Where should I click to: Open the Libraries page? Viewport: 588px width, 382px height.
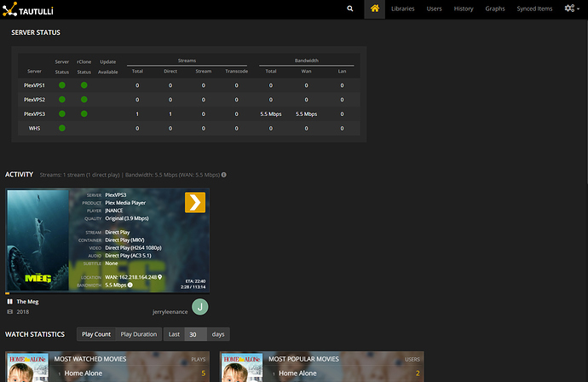[x=403, y=9]
